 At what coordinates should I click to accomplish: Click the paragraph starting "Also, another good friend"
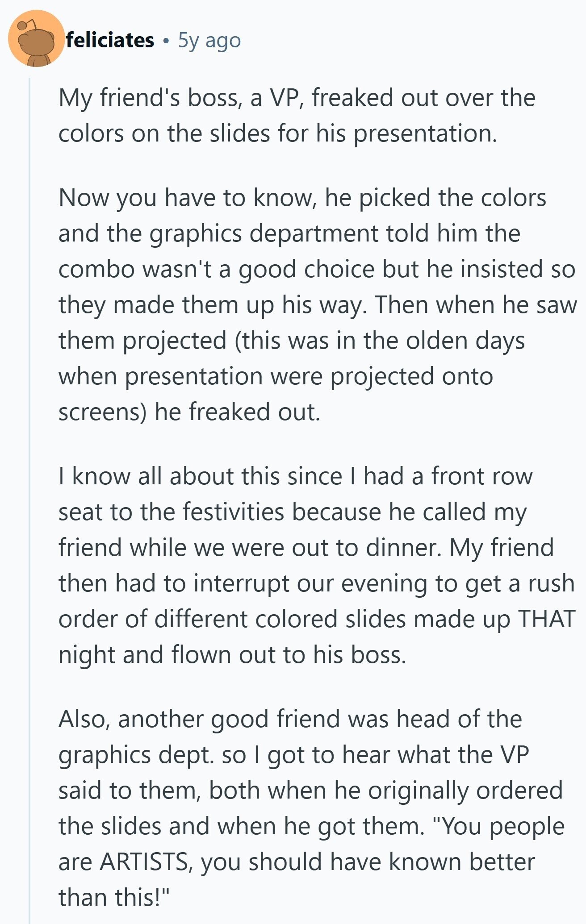coord(308,808)
